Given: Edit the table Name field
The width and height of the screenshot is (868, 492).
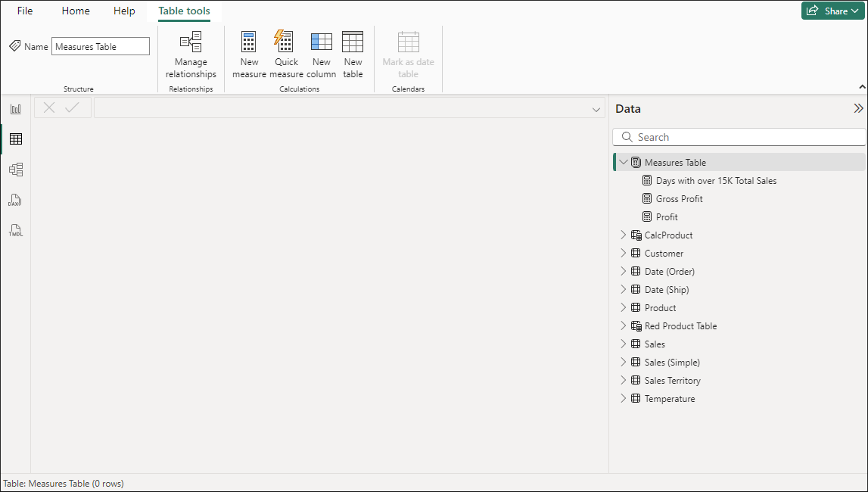Looking at the screenshot, I should tap(100, 46).
